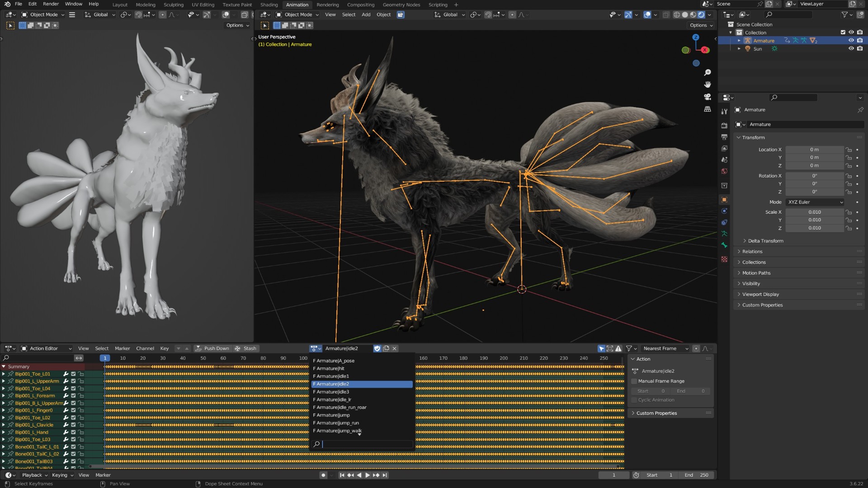Expand the Bip001_L_Clavicle channel
The width and height of the screenshot is (868, 488).
coord(4,425)
